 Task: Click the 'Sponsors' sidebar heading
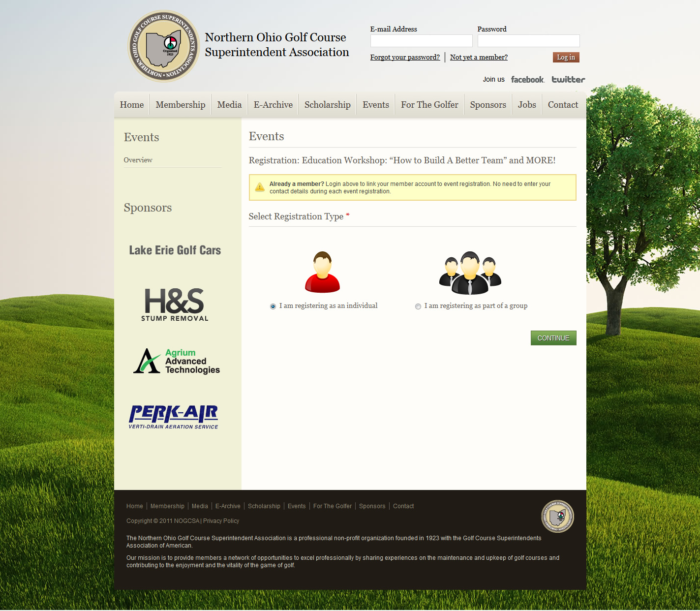point(148,208)
